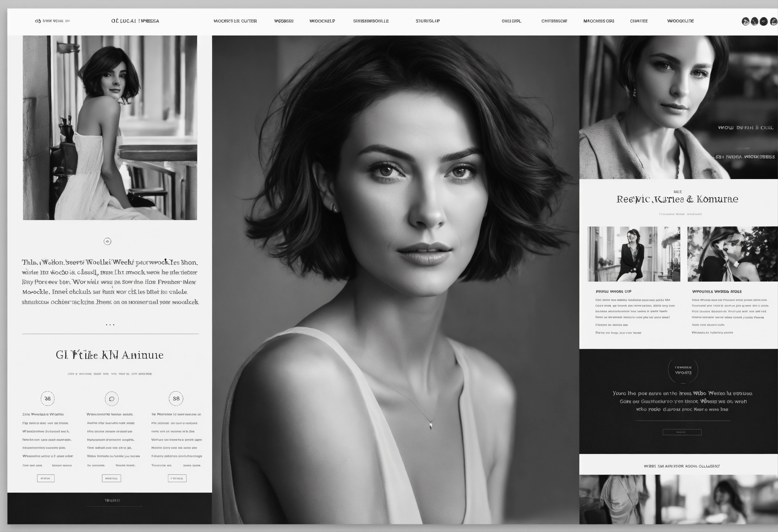Screen dimensions: 778x532
Task: Open thumbnail of woman seated on steps
Action: click(x=634, y=254)
